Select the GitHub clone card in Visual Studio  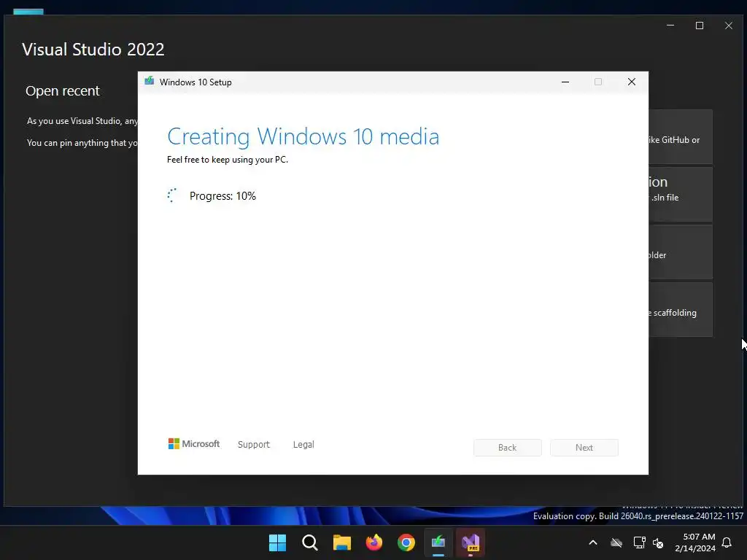(x=681, y=136)
